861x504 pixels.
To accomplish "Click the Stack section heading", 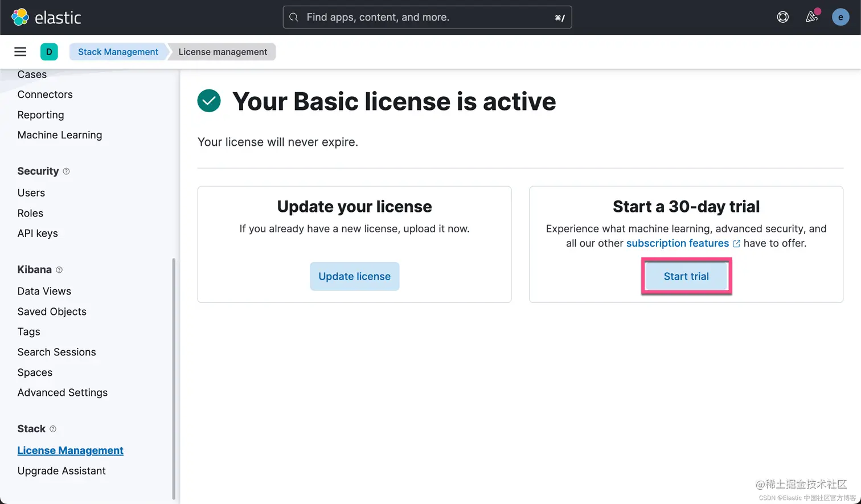I will click(31, 429).
